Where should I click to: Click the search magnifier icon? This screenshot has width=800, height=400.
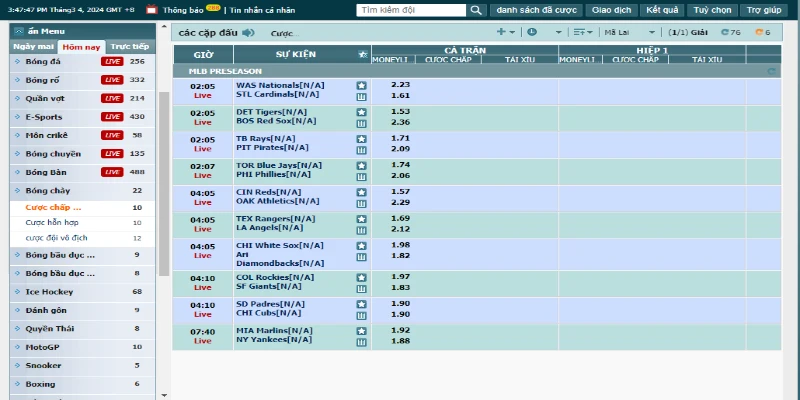coord(476,10)
